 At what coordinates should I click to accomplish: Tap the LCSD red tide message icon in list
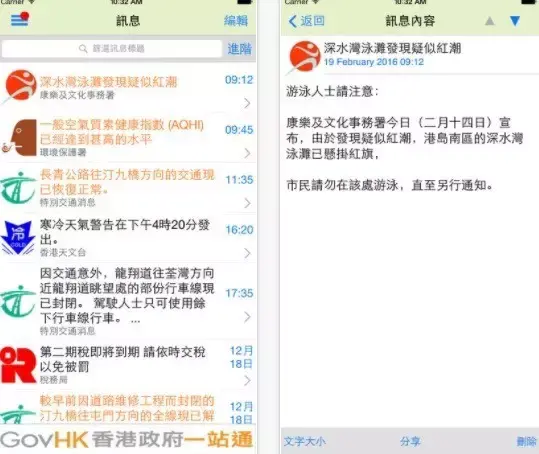[x=20, y=86]
